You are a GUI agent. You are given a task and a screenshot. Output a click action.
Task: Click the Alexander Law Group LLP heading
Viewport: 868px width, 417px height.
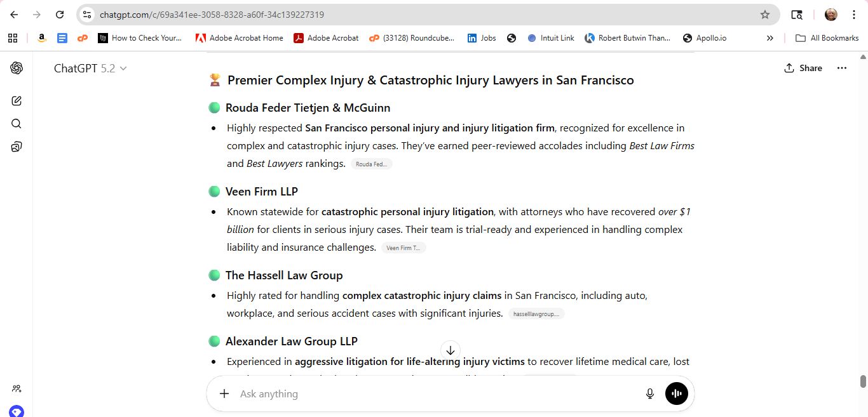pyautogui.click(x=292, y=341)
